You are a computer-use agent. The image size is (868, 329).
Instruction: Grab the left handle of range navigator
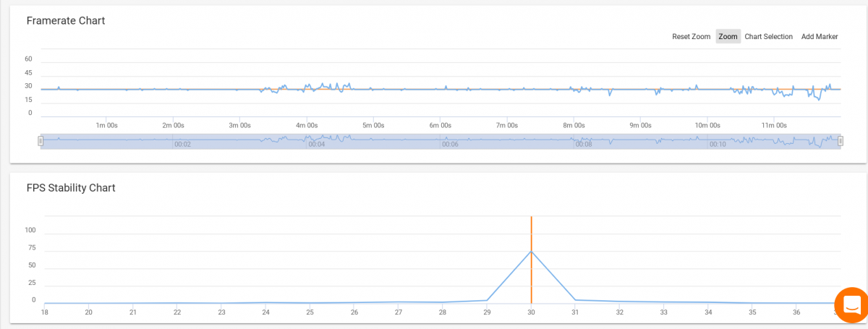click(x=41, y=141)
